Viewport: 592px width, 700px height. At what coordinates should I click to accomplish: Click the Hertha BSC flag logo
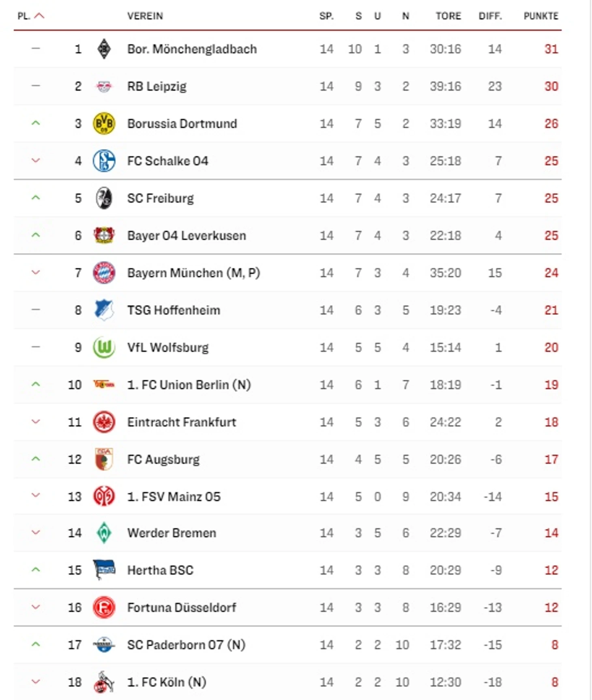(104, 570)
